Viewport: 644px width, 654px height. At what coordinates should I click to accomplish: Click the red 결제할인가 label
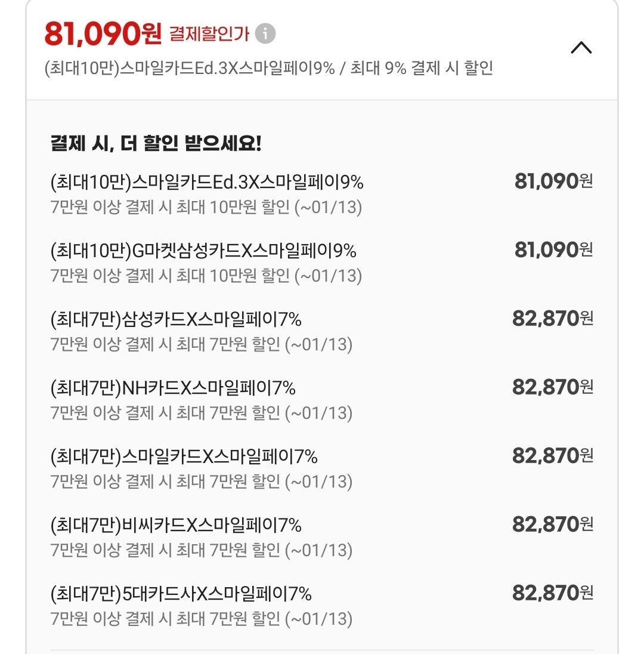[x=209, y=34]
